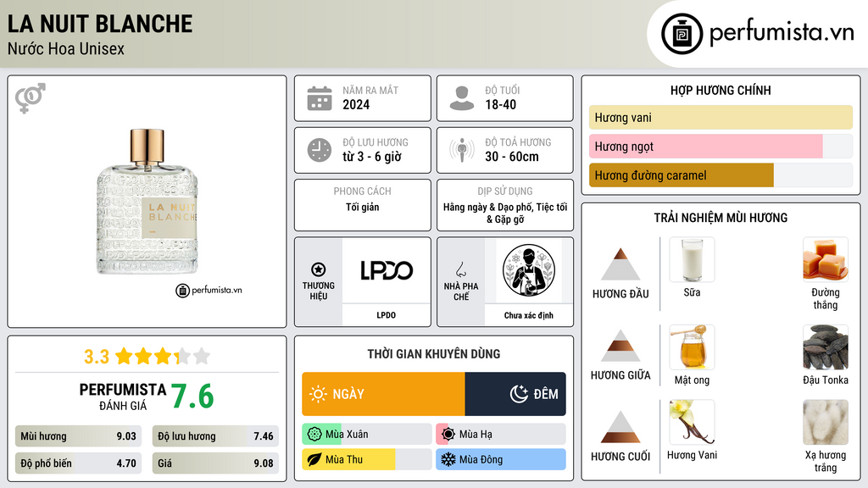868x488 pixels.
Task: Click the moon icon in Đêm bar
Action: coord(519,394)
